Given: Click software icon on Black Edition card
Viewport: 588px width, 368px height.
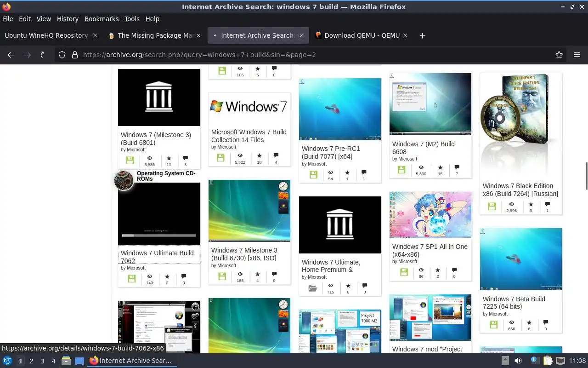Looking at the screenshot, I should coord(492,207).
